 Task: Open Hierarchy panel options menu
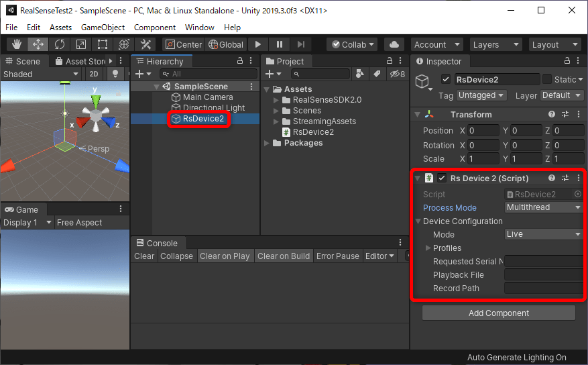click(251, 61)
